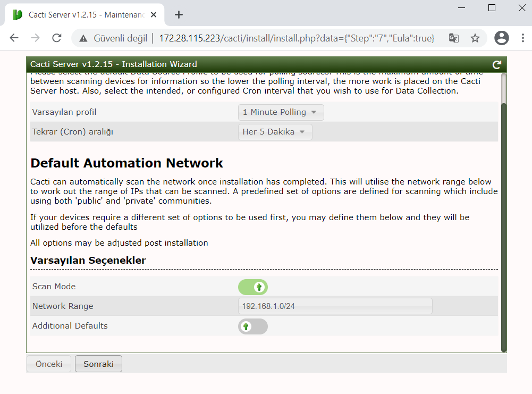Open the Her 5 Dakika dropdown
This screenshot has width=532, height=394.
point(275,132)
